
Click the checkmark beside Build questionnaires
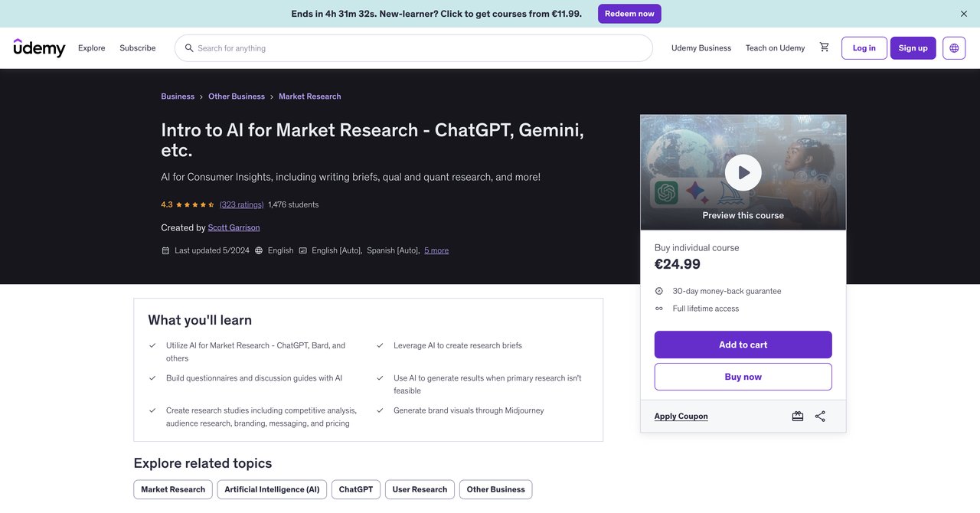pyautogui.click(x=152, y=378)
